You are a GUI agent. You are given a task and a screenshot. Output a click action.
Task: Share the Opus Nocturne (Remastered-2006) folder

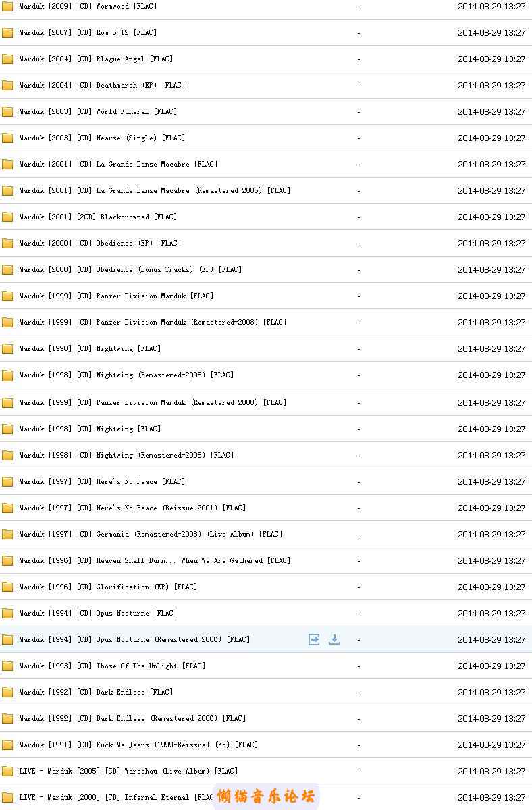click(314, 639)
